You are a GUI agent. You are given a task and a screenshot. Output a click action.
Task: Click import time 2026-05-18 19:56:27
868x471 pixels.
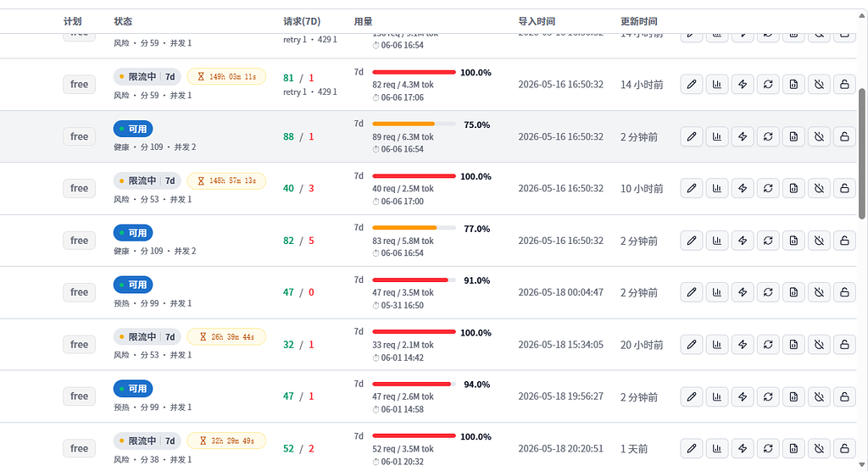561,396
